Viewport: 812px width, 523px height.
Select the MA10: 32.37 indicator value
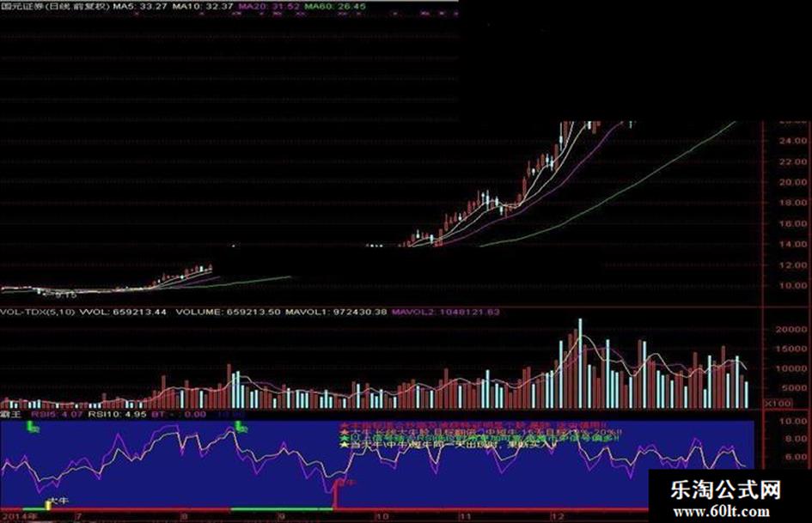[203, 6]
